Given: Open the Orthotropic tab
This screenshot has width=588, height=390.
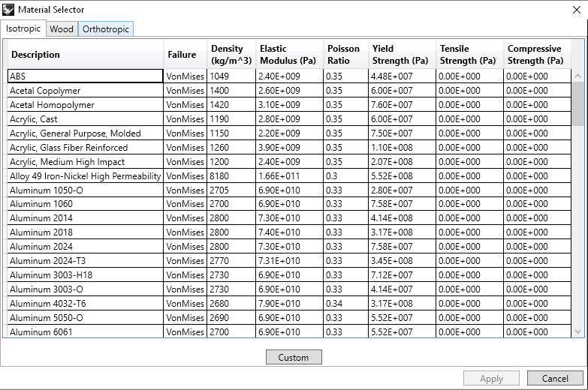Looking at the screenshot, I should [106, 28].
